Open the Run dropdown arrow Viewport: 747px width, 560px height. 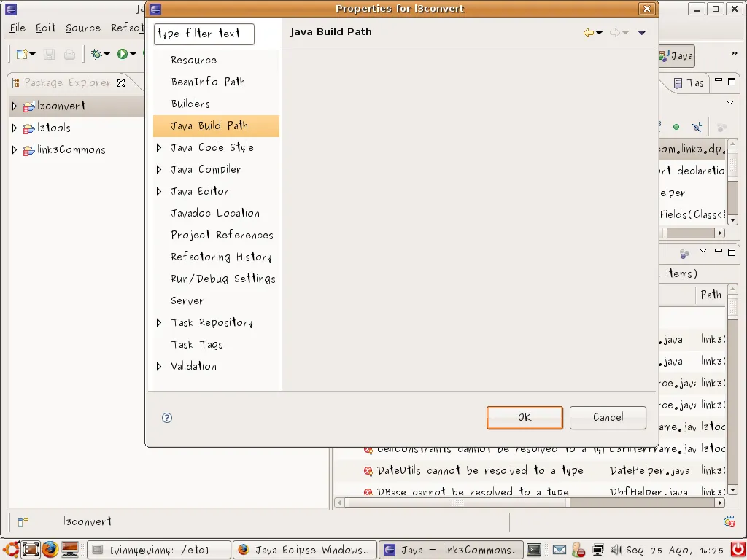click(133, 54)
